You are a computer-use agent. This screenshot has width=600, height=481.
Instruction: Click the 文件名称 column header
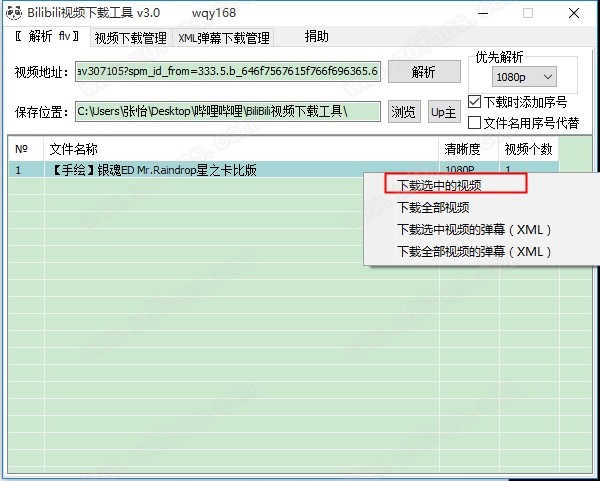241,149
